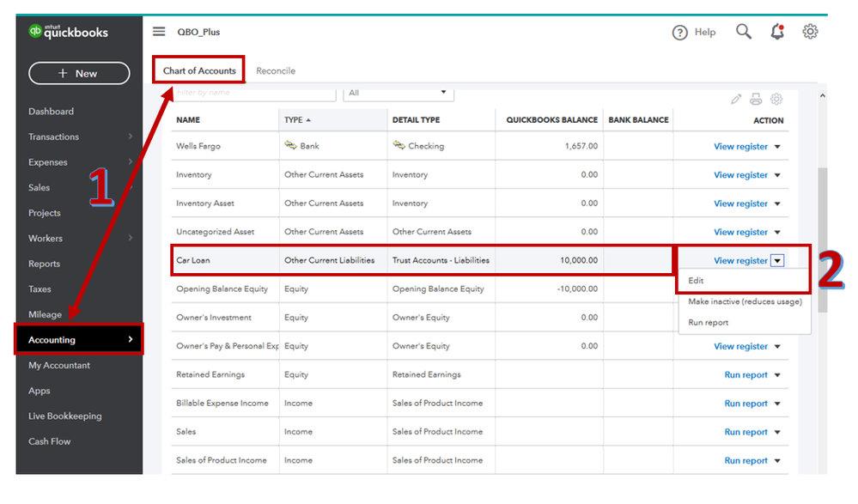The height and width of the screenshot is (504, 858).
Task: Sort by the NAME column header
Action: pyautogui.click(x=188, y=120)
